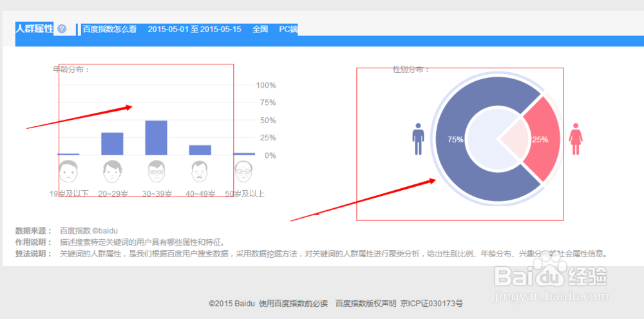Click the 40~49岁 age label
644x319 pixels.
200,193
